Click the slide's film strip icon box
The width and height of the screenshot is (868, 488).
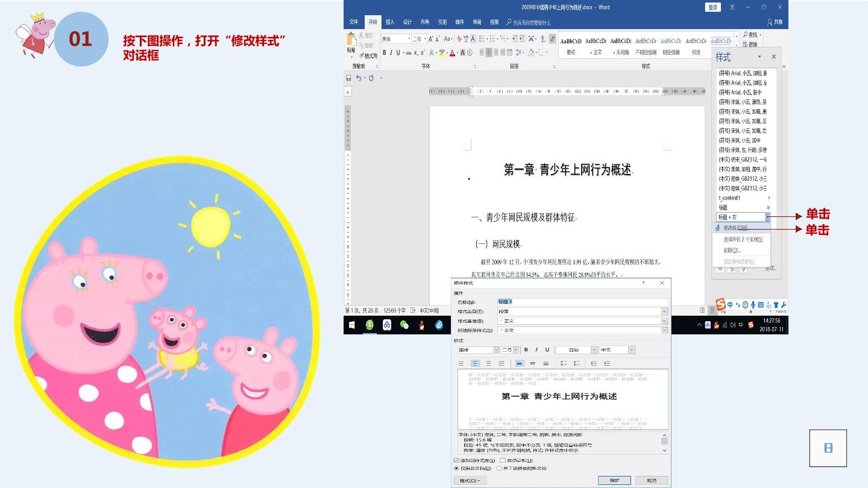(x=828, y=448)
